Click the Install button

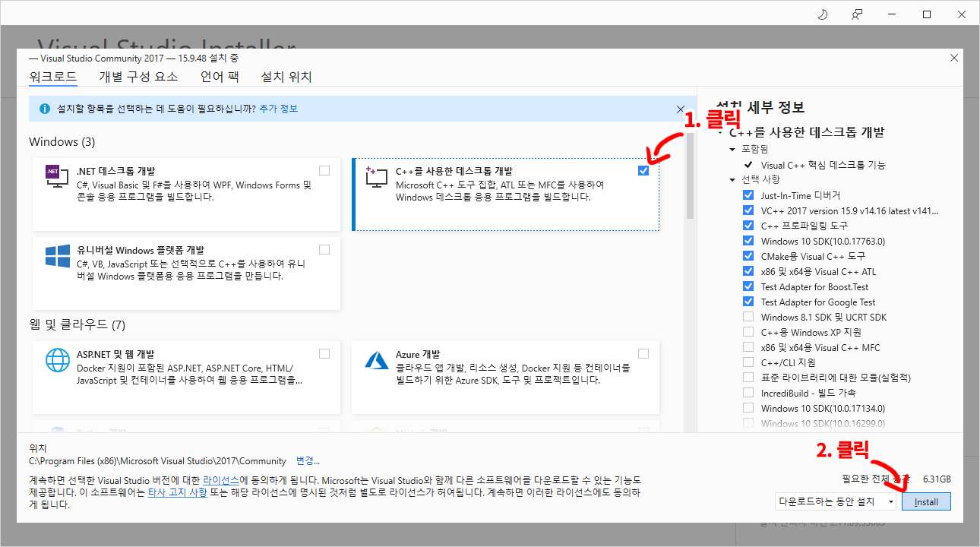pos(926,501)
